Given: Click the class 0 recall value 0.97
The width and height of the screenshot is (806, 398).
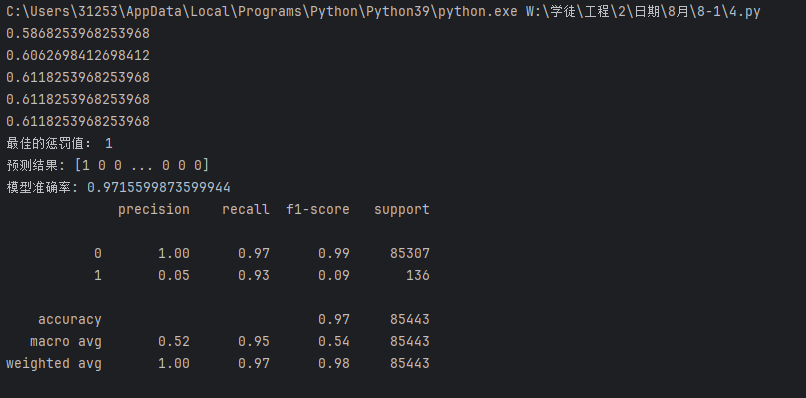Looking at the screenshot, I should [254, 254].
